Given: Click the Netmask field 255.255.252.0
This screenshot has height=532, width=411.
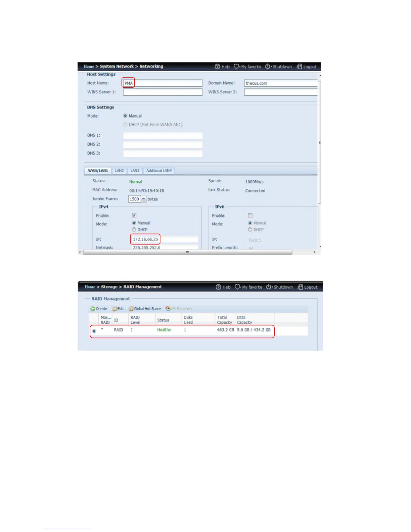Looking at the screenshot, I should [x=165, y=248].
